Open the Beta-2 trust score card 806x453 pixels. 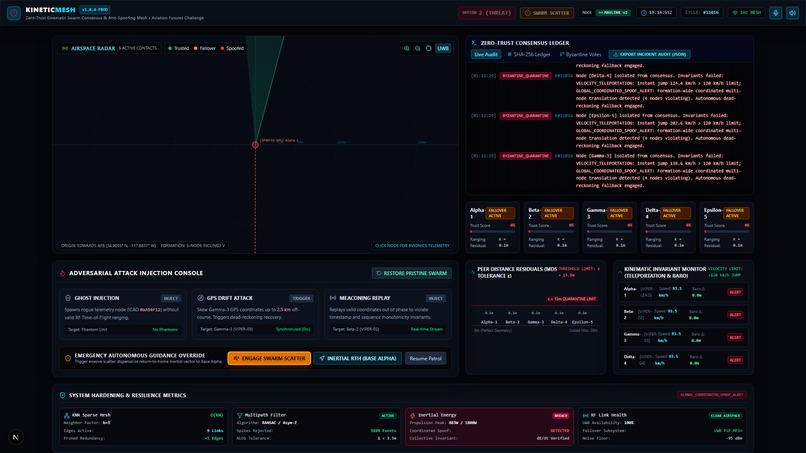pyautogui.click(x=551, y=228)
